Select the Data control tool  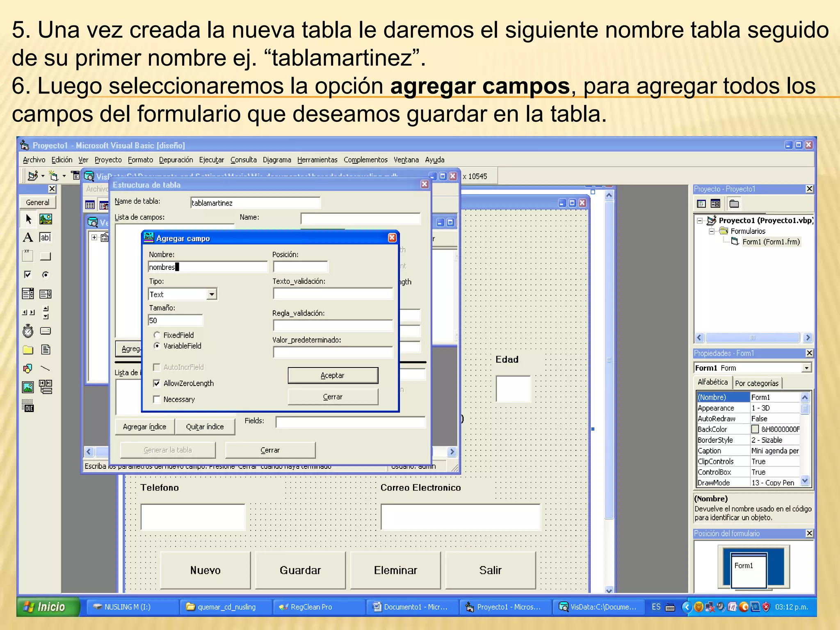click(46, 387)
